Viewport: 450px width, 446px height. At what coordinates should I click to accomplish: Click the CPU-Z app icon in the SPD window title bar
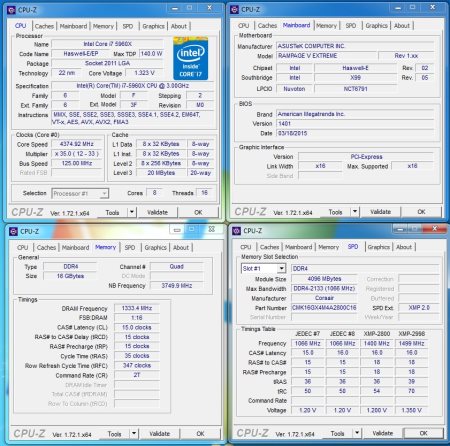point(236,231)
